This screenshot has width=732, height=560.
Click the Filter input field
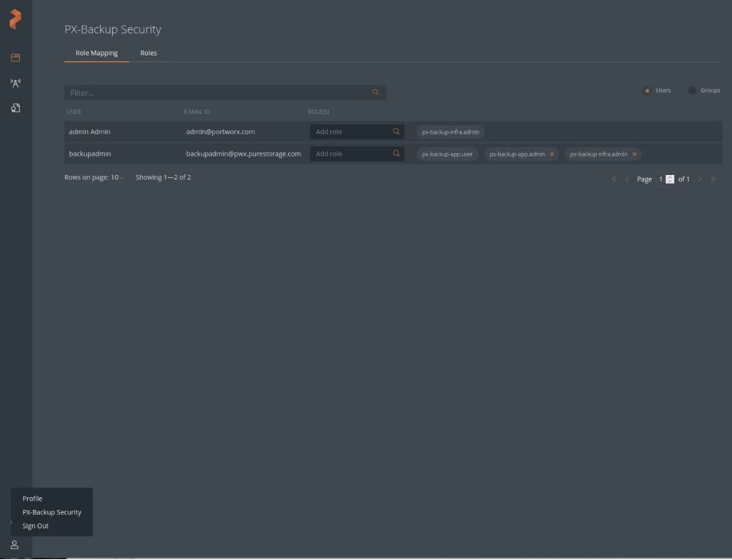pyautogui.click(x=214, y=93)
